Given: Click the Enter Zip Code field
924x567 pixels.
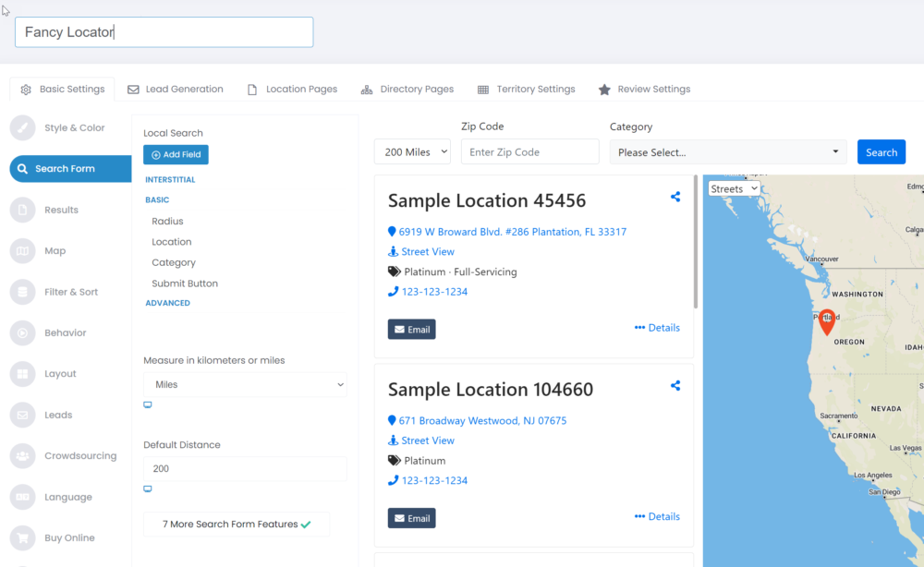Looking at the screenshot, I should pos(529,152).
